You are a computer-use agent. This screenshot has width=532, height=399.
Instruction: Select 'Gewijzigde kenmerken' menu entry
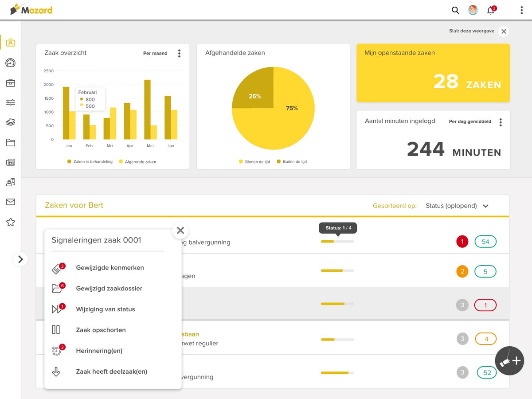[x=110, y=268]
